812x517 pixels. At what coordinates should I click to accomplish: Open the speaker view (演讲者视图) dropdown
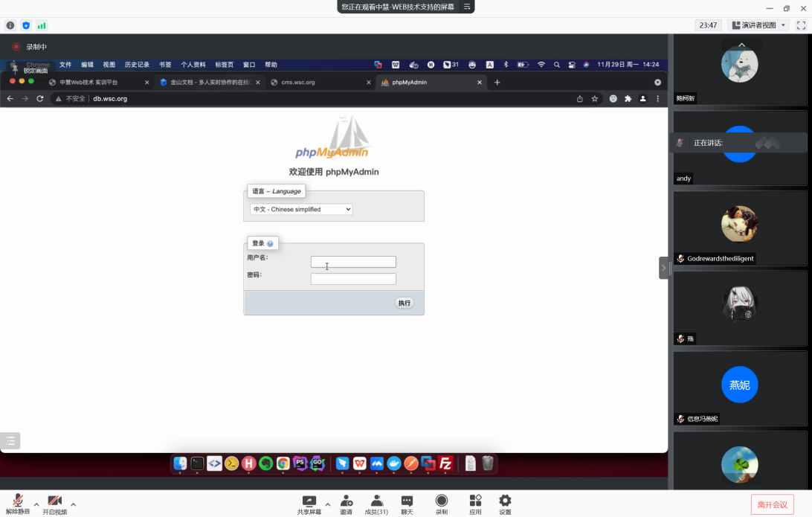(758, 25)
